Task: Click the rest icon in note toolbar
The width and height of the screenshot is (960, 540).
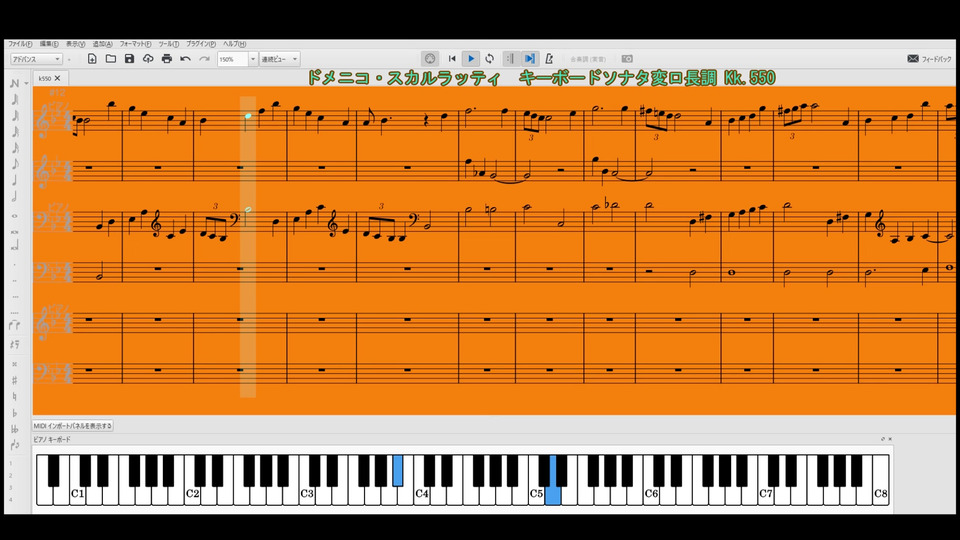Action: coord(15,345)
